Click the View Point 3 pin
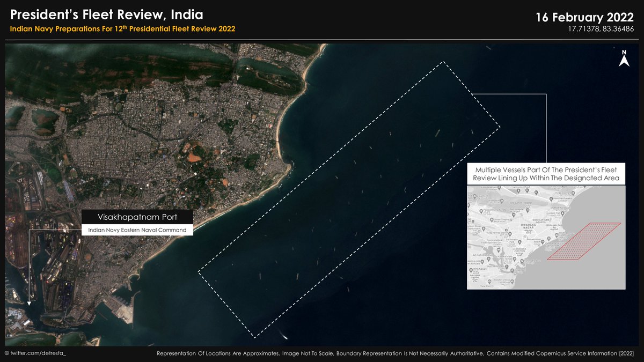The height and width of the screenshot is (362, 644). coord(489,282)
